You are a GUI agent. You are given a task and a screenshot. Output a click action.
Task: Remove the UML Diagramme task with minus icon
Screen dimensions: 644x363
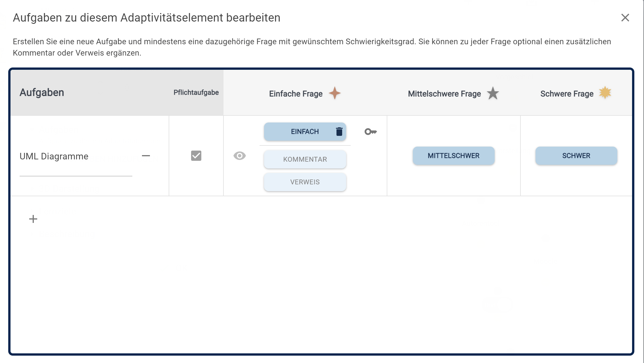[x=146, y=156]
